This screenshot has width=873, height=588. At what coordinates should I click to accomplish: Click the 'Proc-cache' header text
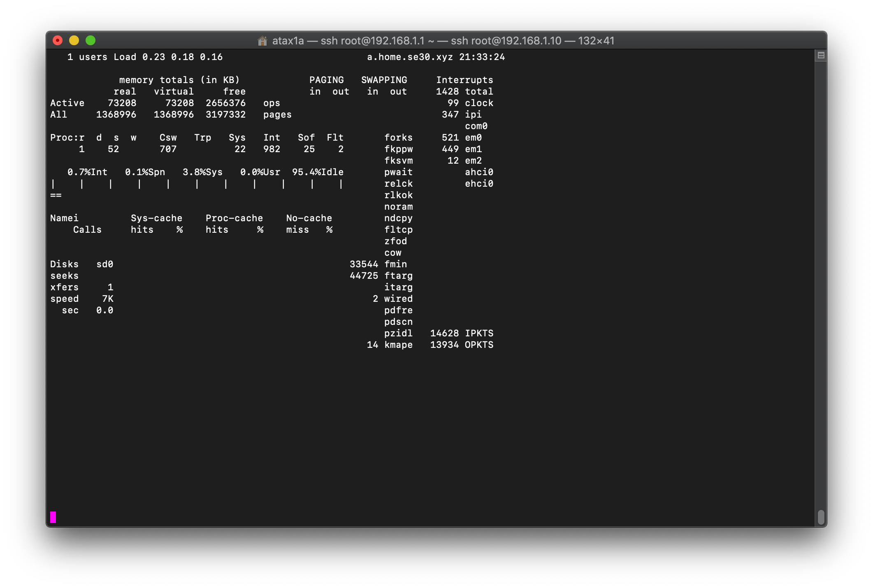(x=234, y=218)
